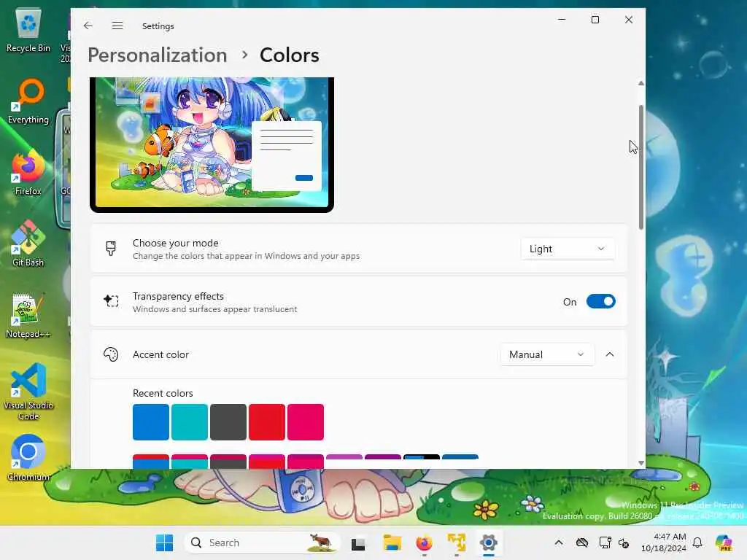Viewport: 747px width, 560px height.
Task: Click the Settings vertical scrollbar thumb
Action: click(640, 167)
